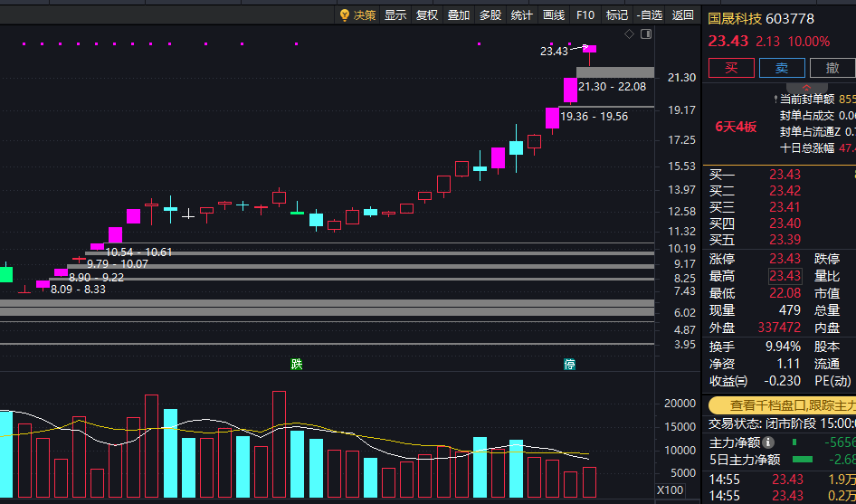Open the 显示 display menu
Image resolution: width=856 pixels, height=504 pixels.
pyautogui.click(x=395, y=15)
